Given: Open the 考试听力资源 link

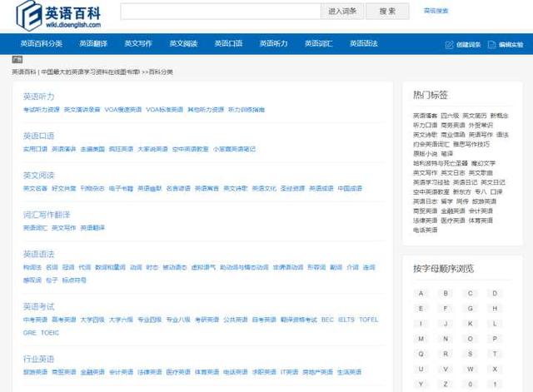Looking at the screenshot, I should 41,109.
